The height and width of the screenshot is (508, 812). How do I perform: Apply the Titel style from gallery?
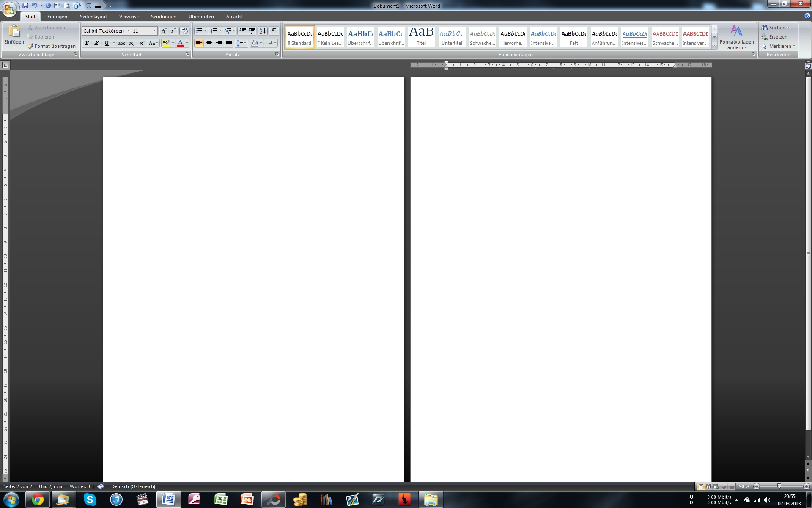coord(421,36)
